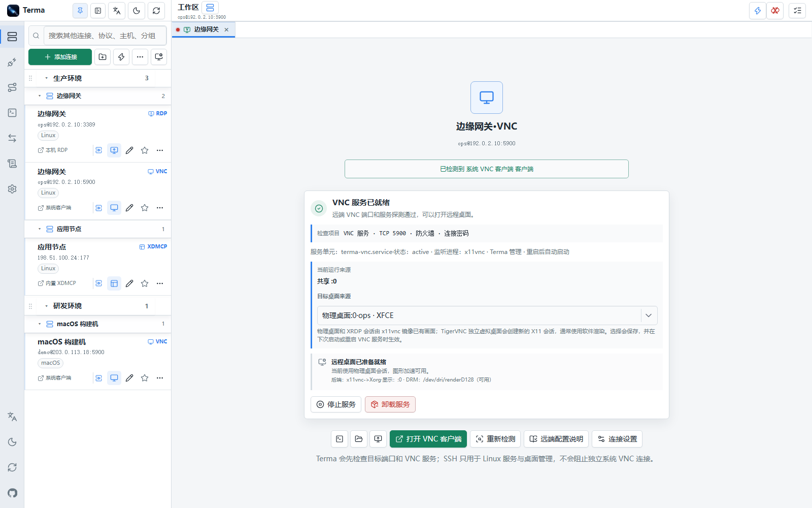Click the lightning quick-connect icon beside 添加连接
The width and height of the screenshot is (812, 508).
tap(121, 57)
